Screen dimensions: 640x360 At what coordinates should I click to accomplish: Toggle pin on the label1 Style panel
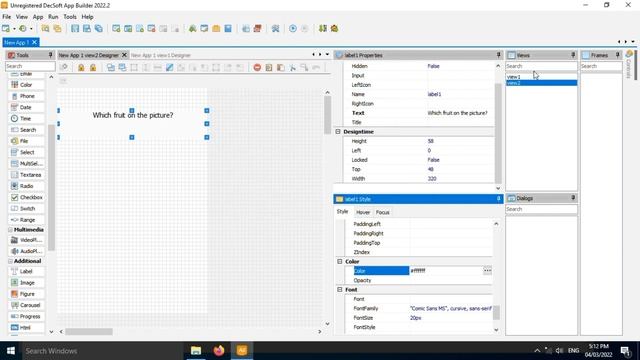(498, 199)
